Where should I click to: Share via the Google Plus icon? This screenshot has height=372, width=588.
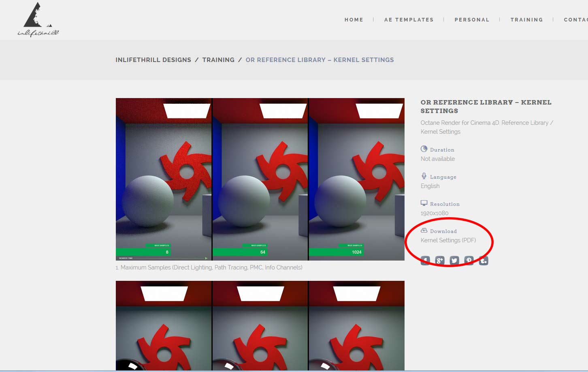click(440, 261)
